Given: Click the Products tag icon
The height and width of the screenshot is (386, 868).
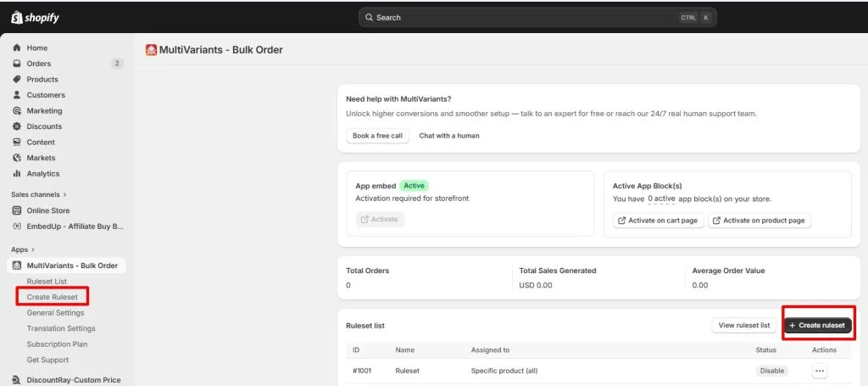Looking at the screenshot, I should pos(17,79).
